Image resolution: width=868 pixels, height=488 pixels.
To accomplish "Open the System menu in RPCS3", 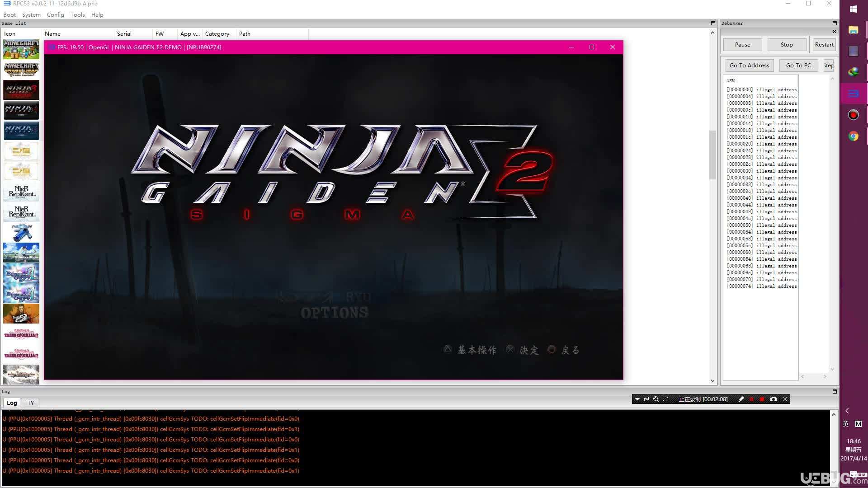I will pos(30,14).
